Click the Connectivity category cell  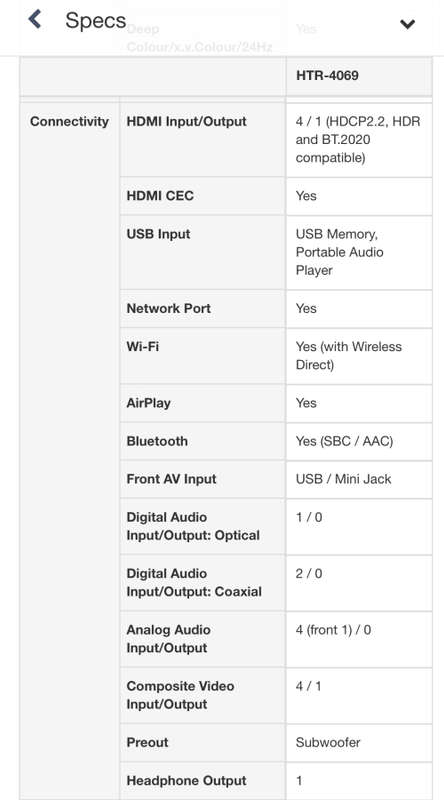point(69,121)
